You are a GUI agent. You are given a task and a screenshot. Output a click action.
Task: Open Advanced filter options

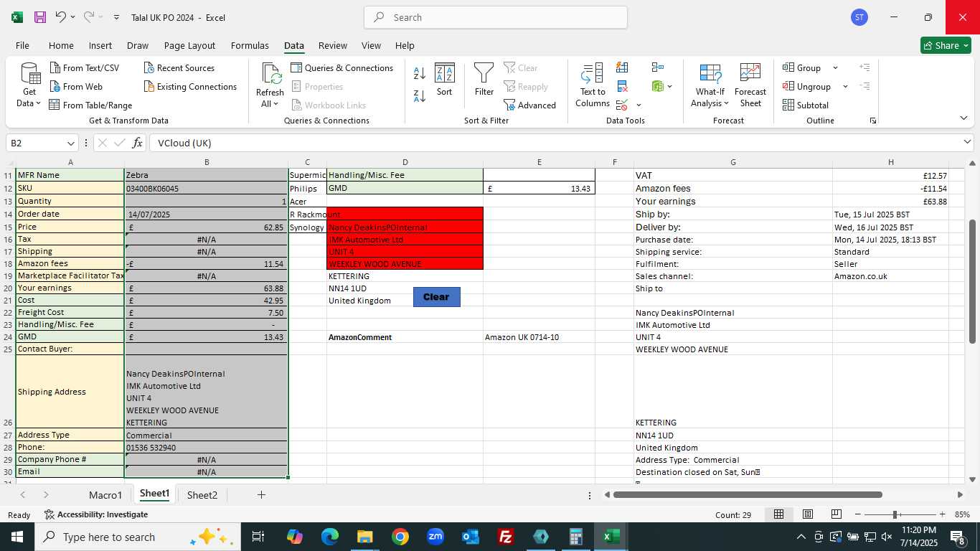click(530, 105)
